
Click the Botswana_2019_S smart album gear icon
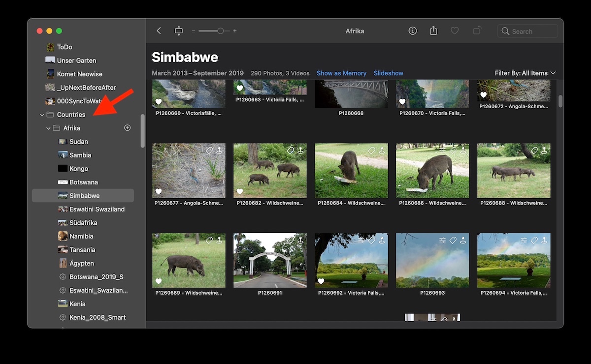pos(63,277)
